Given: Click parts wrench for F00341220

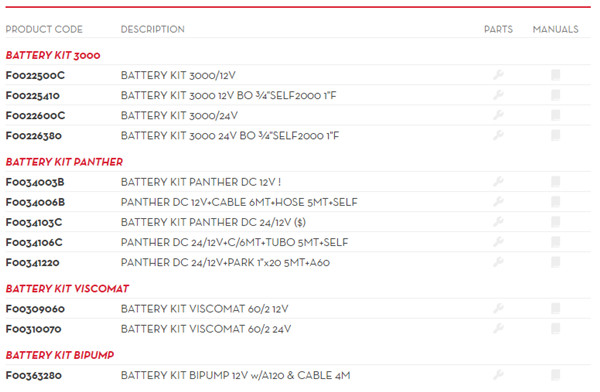Looking at the screenshot, I should 498,262.
